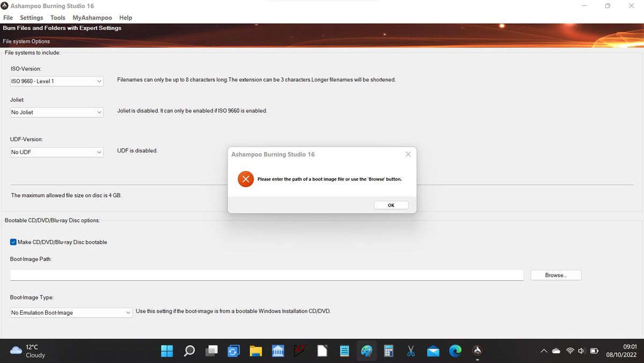Click the Ashampoo Burning Studio taskbar icon
Image resolution: width=644 pixels, height=363 pixels.
(x=477, y=351)
